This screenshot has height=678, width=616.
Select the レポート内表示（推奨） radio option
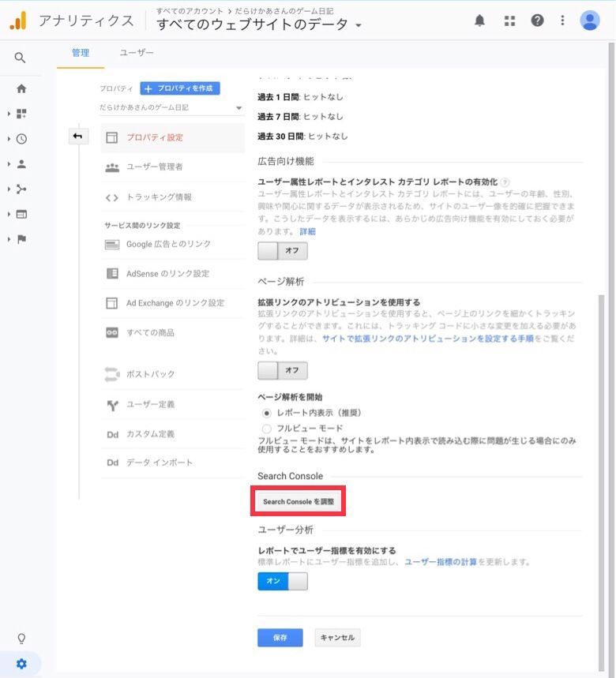point(266,414)
